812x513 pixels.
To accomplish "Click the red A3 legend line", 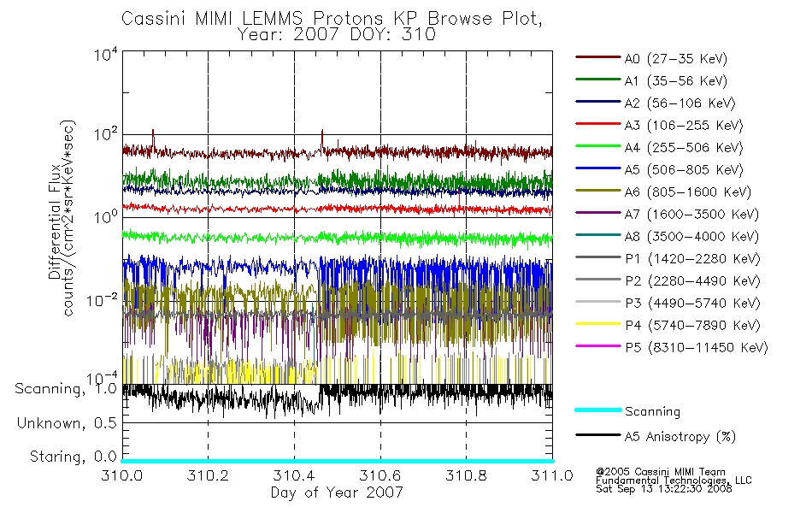I will tap(598, 124).
